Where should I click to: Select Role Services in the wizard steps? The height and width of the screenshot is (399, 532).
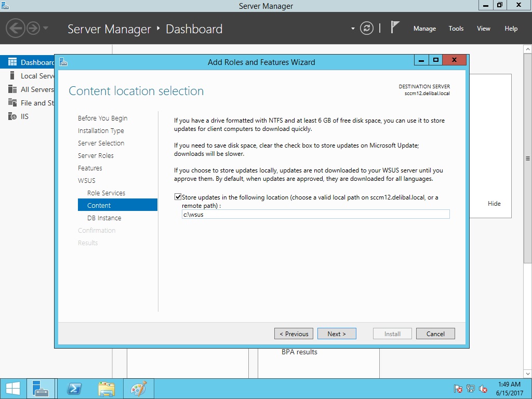click(x=106, y=193)
